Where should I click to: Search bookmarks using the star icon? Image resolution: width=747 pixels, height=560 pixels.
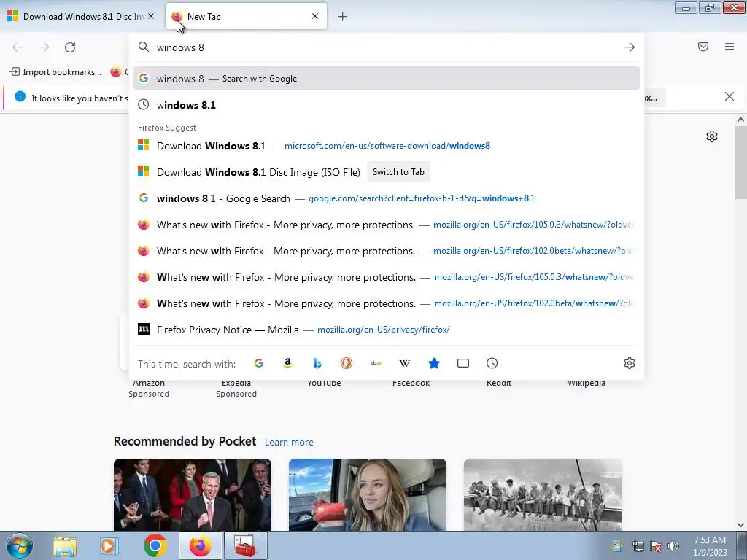(434, 363)
